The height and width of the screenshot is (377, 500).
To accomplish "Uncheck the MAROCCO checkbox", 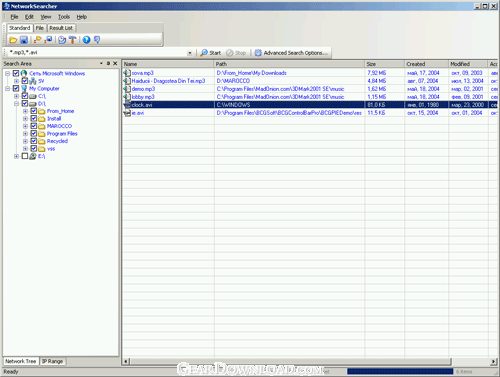I will pyautogui.click(x=34, y=126).
